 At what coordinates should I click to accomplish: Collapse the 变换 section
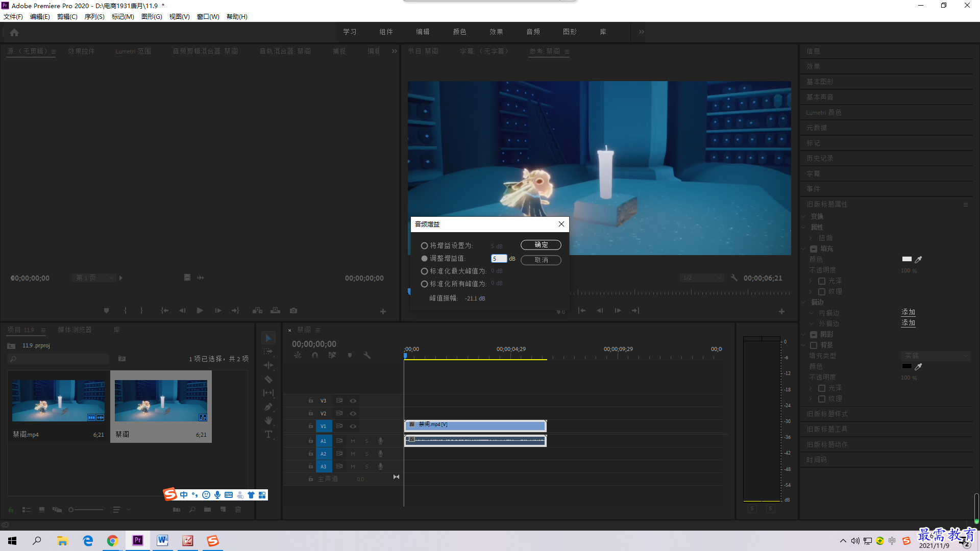click(803, 216)
